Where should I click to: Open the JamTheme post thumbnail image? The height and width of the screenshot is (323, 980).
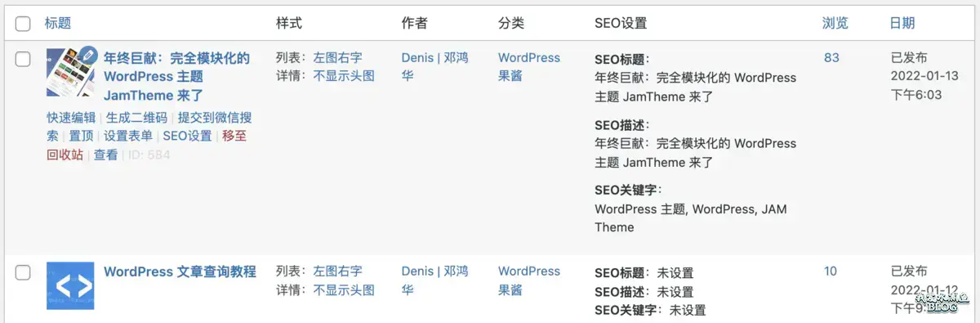(x=70, y=73)
